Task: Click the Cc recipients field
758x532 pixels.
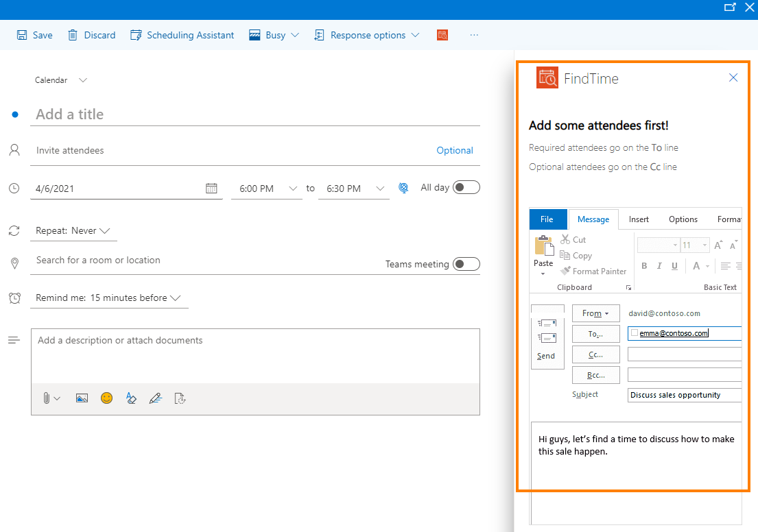Action: (685, 354)
